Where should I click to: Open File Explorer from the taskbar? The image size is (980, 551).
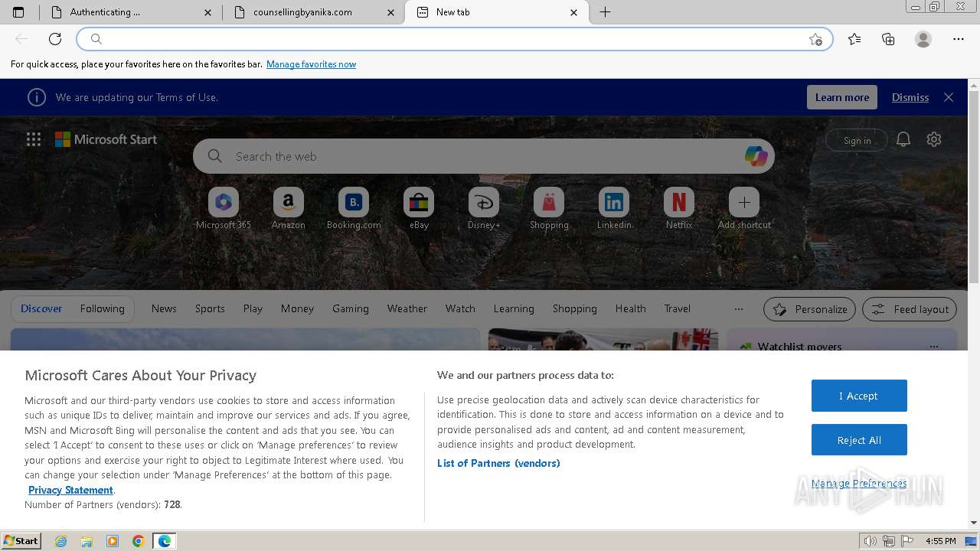pyautogui.click(x=87, y=541)
